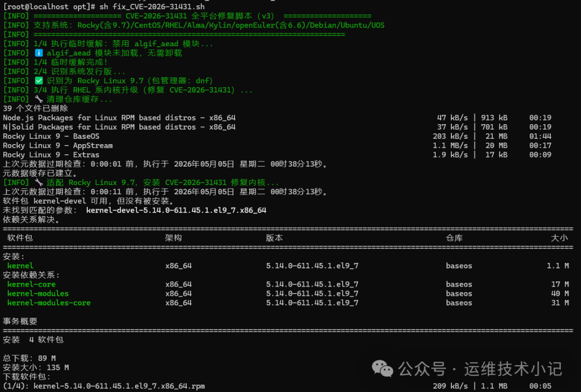This screenshot has height=392, width=581.
Task: Click the '31 M' size of kernel-modules-core
Action: click(560, 303)
